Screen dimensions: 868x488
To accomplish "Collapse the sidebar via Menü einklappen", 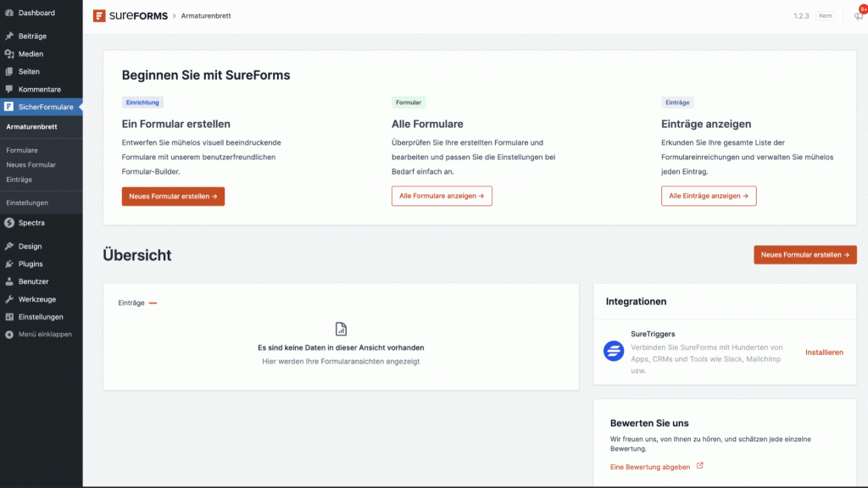I will (x=11, y=334).
